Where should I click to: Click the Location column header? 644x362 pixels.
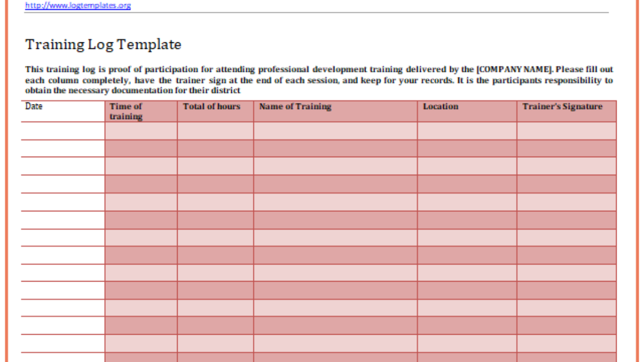click(441, 106)
